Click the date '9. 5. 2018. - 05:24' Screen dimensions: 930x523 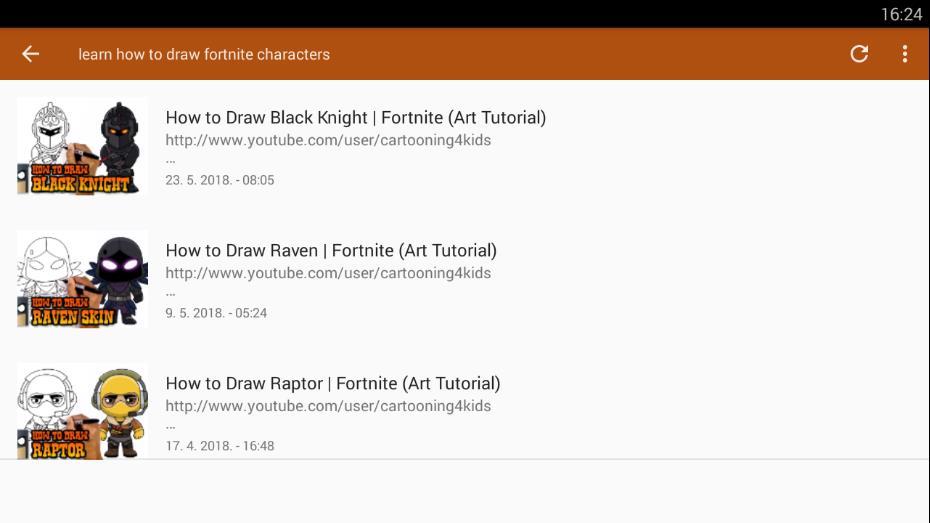(216, 313)
